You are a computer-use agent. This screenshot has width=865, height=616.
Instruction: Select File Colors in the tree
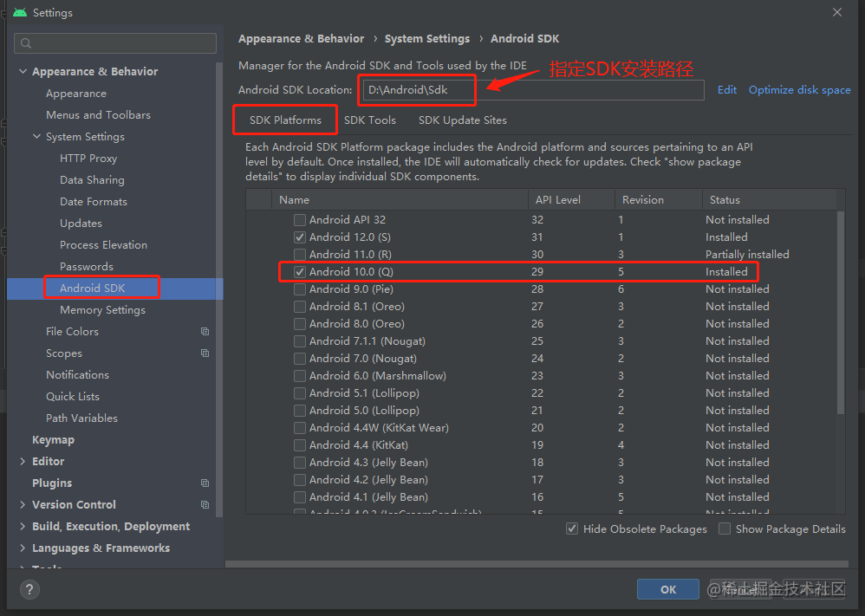click(x=72, y=332)
